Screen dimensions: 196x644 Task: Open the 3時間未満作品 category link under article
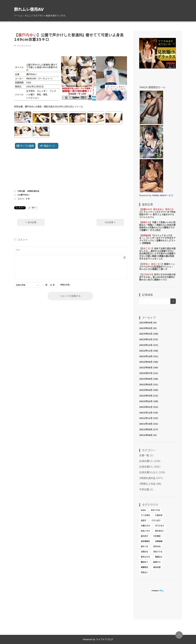pyautogui.click(x=33, y=191)
